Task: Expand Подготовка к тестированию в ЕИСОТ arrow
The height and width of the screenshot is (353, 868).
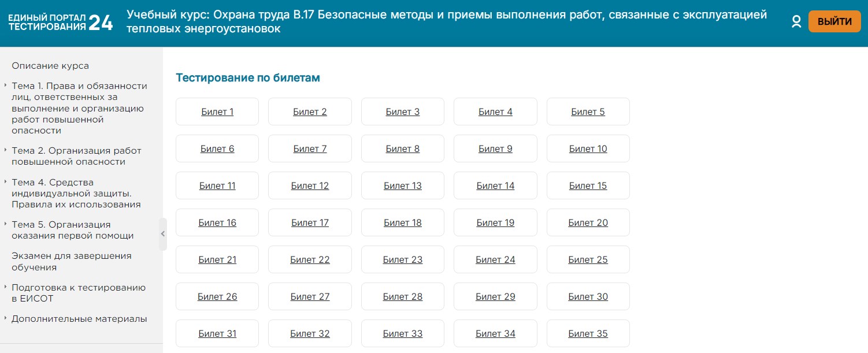Action: [x=5, y=287]
